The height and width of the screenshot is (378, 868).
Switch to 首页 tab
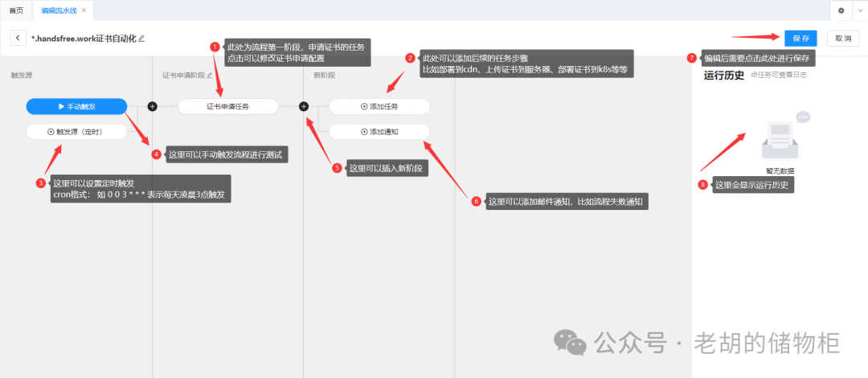tap(17, 10)
